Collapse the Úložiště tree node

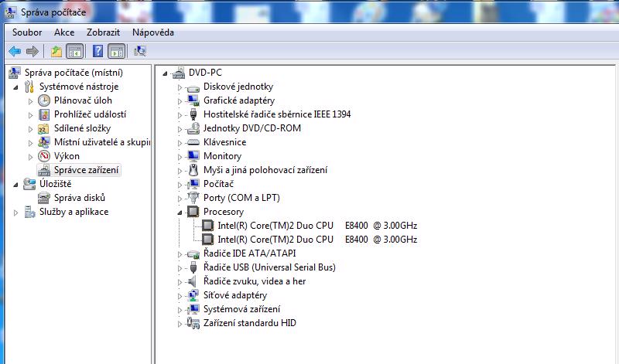(15, 185)
